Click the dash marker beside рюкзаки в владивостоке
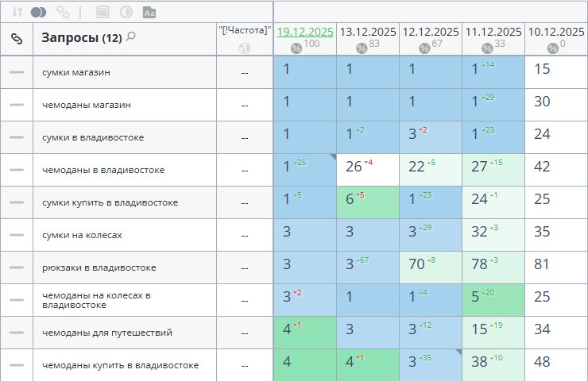The width and height of the screenshot is (588, 381). [17, 267]
